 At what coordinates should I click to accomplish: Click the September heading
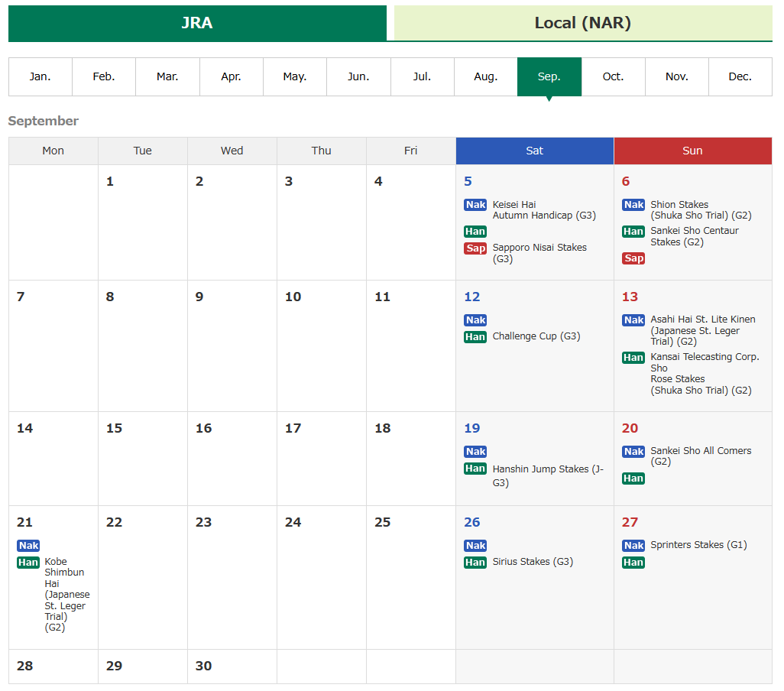click(x=44, y=121)
